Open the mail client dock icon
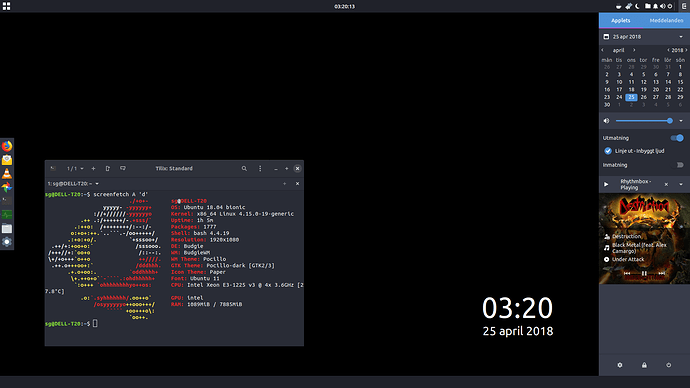 coord(7,160)
